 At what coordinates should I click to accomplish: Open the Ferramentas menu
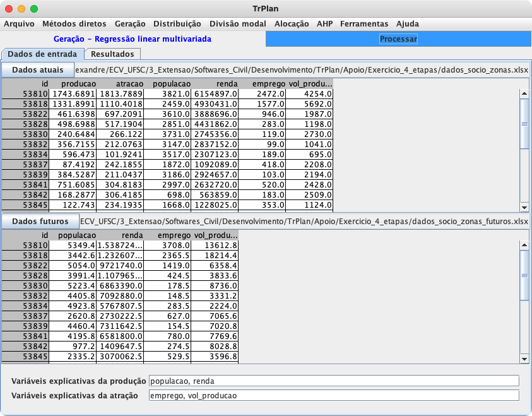(364, 24)
